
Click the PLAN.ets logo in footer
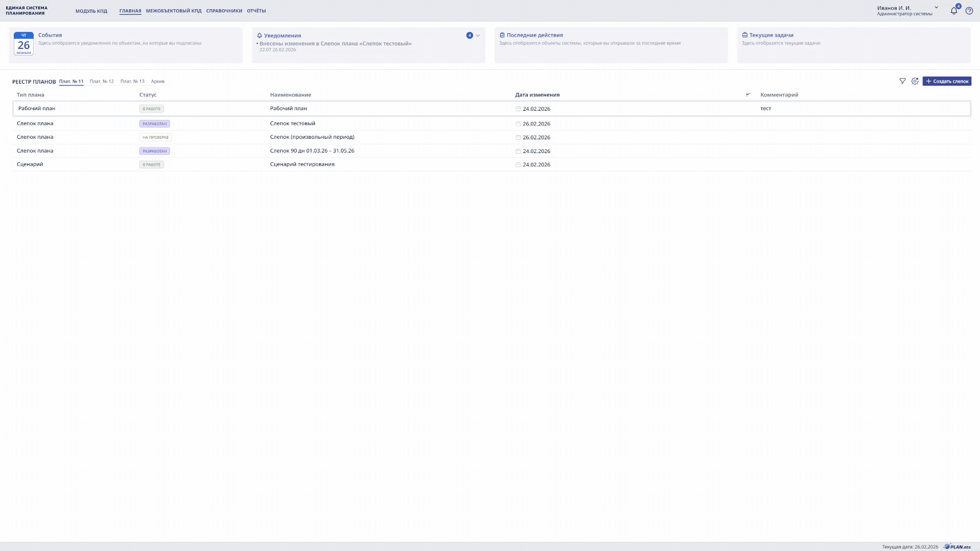[957, 546]
